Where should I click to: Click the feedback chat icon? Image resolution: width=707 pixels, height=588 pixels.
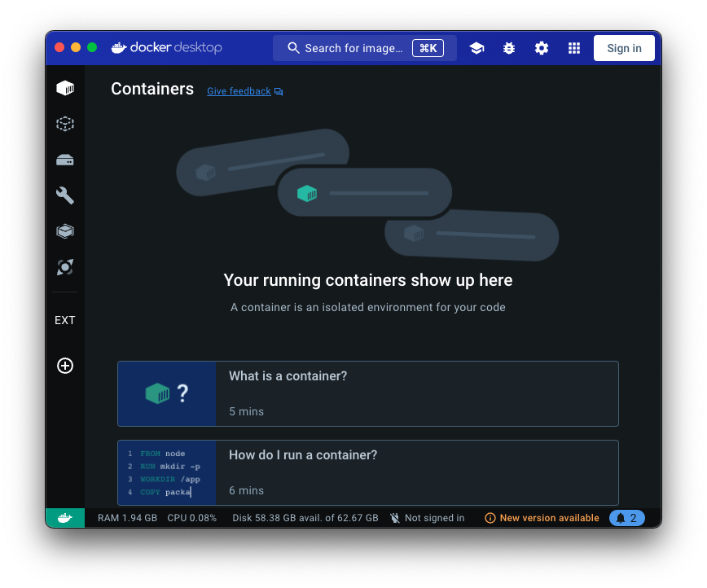(x=279, y=91)
